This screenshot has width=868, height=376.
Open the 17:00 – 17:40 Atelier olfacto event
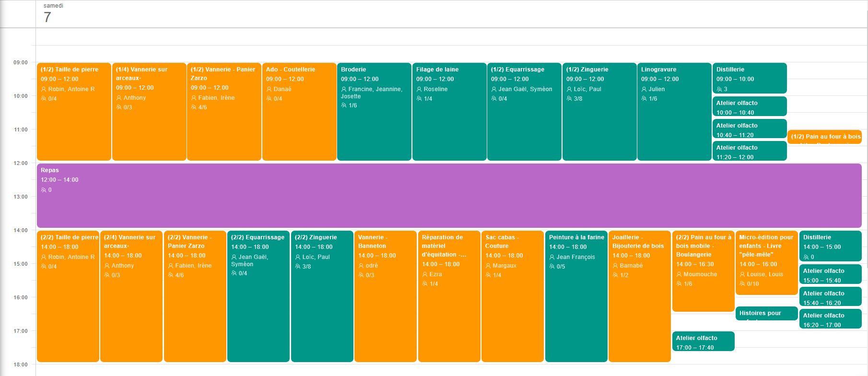tap(703, 341)
